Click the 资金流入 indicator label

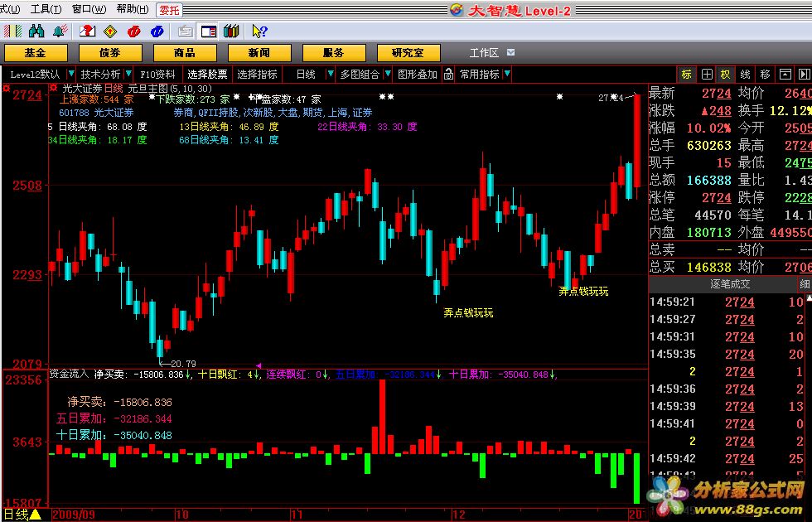tap(70, 374)
